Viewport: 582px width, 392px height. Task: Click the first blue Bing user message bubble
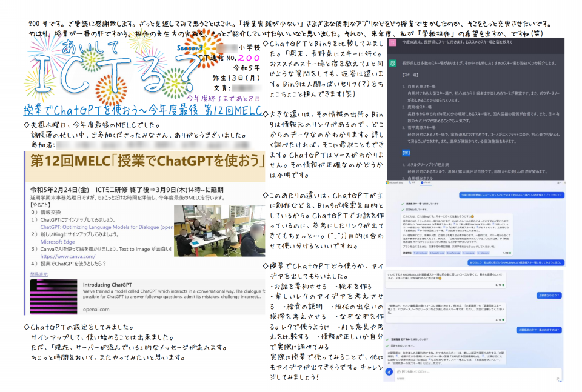pos(512,195)
